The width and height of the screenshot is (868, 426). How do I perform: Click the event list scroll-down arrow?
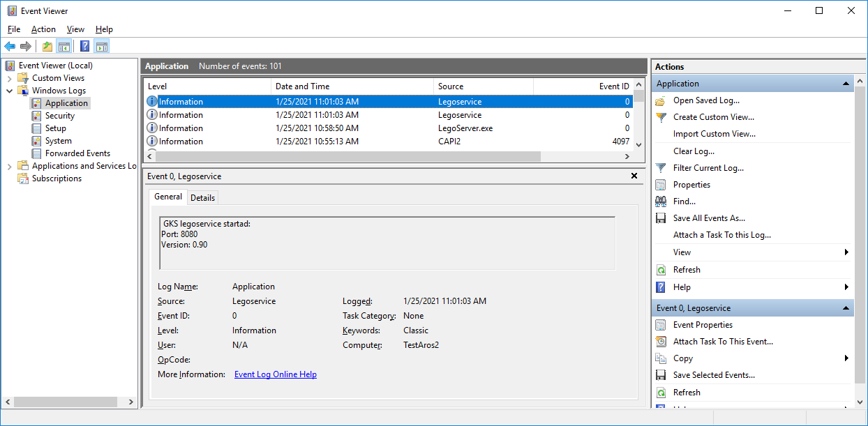[638, 144]
